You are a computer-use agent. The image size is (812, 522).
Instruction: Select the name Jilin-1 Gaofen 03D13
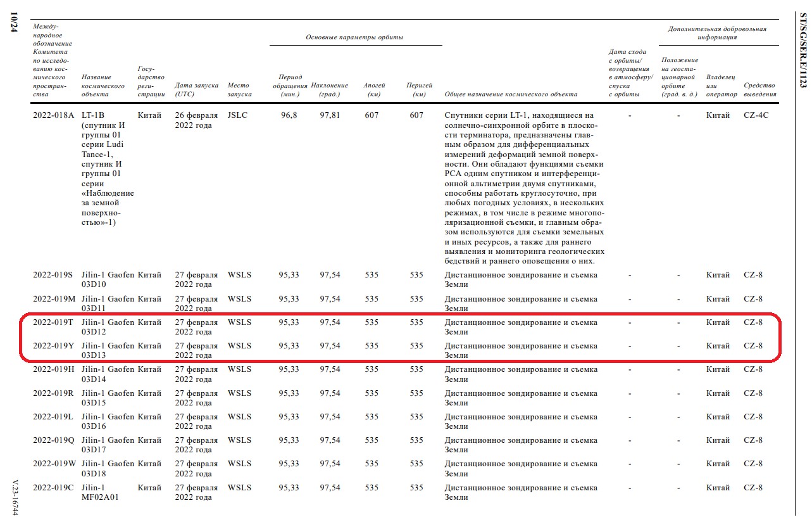point(108,350)
